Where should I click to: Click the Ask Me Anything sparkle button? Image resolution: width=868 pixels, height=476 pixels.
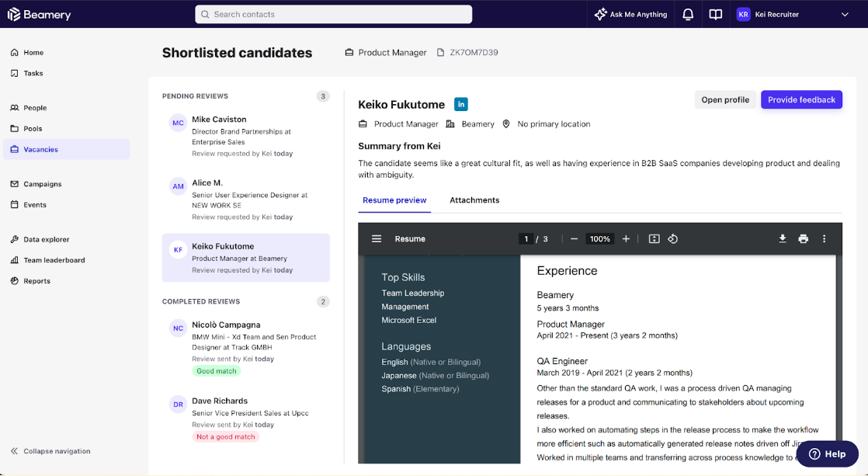pos(630,15)
